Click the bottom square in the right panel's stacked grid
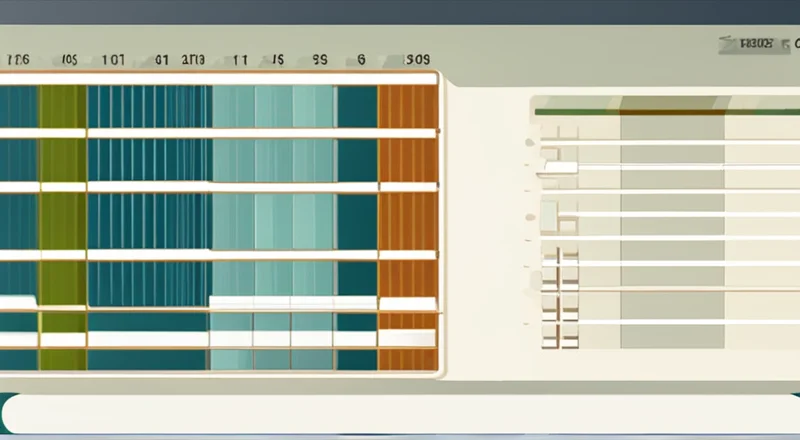Image resolution: width=800 pixels, height=440 pixels. (548, 342)
